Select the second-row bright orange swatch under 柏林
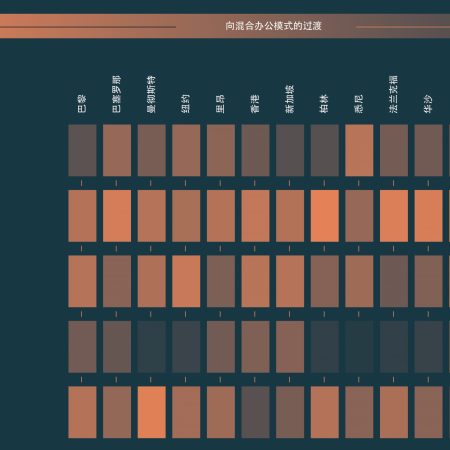Screen dimensions: 450x450 (x=325, y=216)
